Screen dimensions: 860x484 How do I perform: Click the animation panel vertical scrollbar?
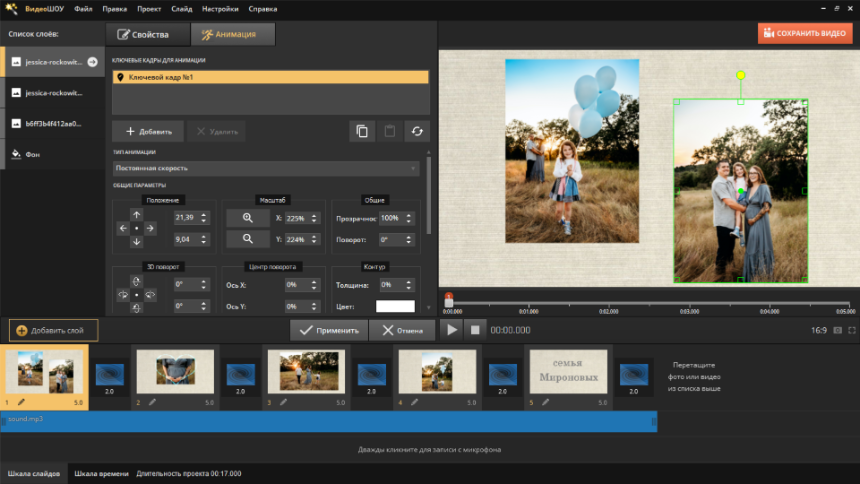click(x=428, y=195)
